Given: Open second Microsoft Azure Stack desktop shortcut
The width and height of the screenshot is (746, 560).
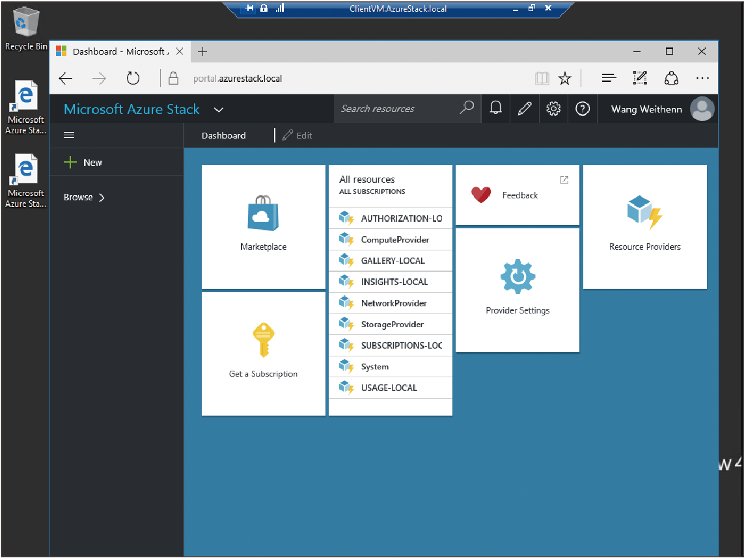Looking at the screenshot, I should [25, 181].
